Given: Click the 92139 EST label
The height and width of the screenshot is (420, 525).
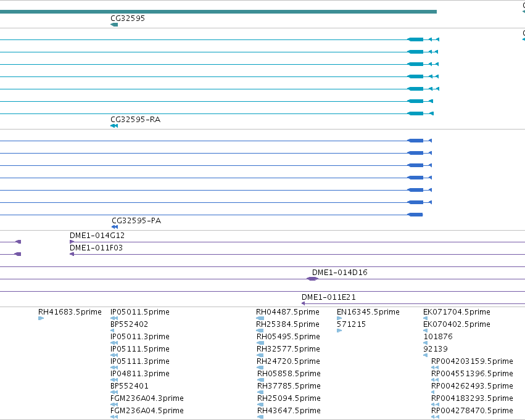Looking at the screenshot, I should click(436, 349).
